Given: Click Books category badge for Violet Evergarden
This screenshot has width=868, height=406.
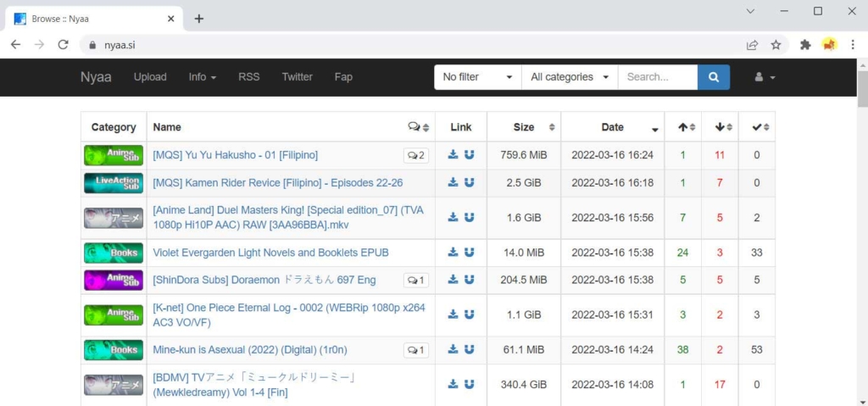Looking at the screenshot, I should click(114, 253).
